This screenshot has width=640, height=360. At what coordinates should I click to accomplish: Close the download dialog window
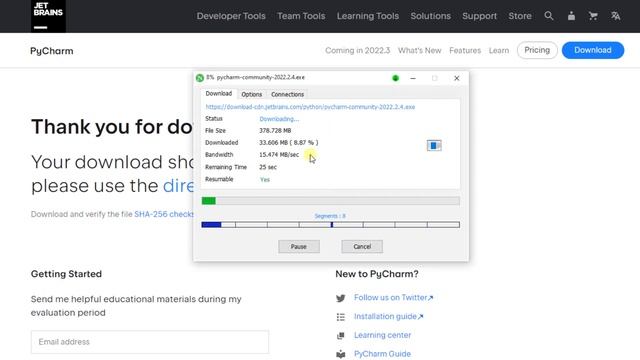(x=457, y=78)
